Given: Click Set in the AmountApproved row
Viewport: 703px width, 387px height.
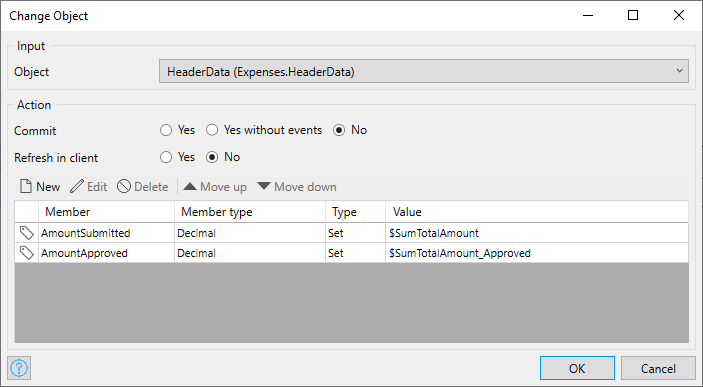Looking at the screenshot, I should pos(355,253).
